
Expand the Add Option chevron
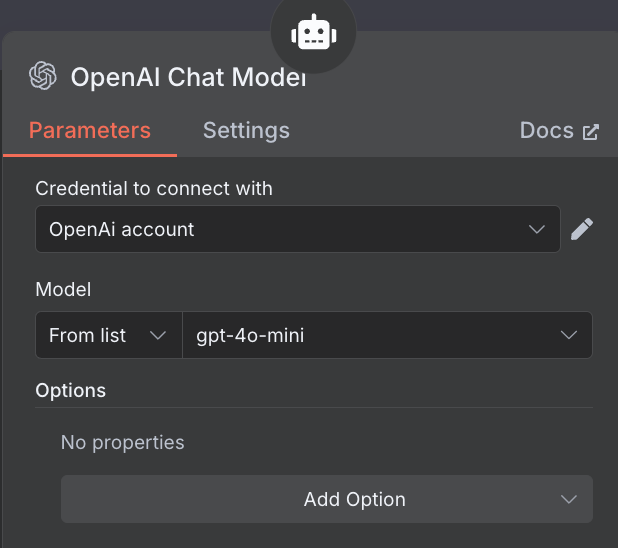click(569, 500)
